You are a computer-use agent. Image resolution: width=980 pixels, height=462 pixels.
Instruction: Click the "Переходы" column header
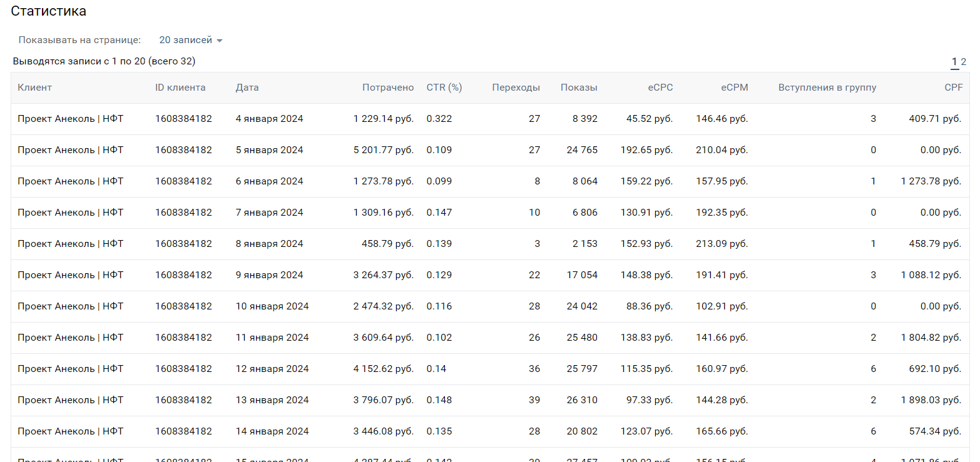516,88
